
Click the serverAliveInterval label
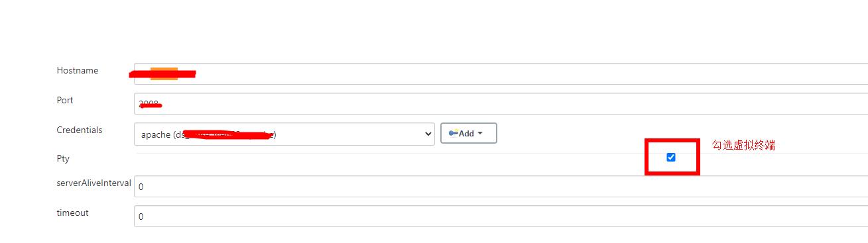pyautogui.click(x=93, y=183)
